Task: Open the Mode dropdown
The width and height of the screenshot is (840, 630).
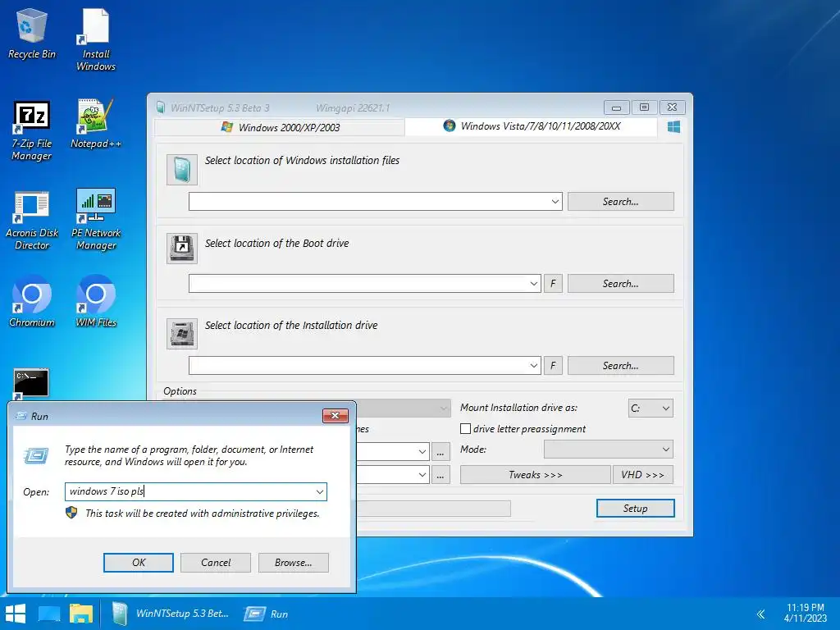Action: point(608,449)
